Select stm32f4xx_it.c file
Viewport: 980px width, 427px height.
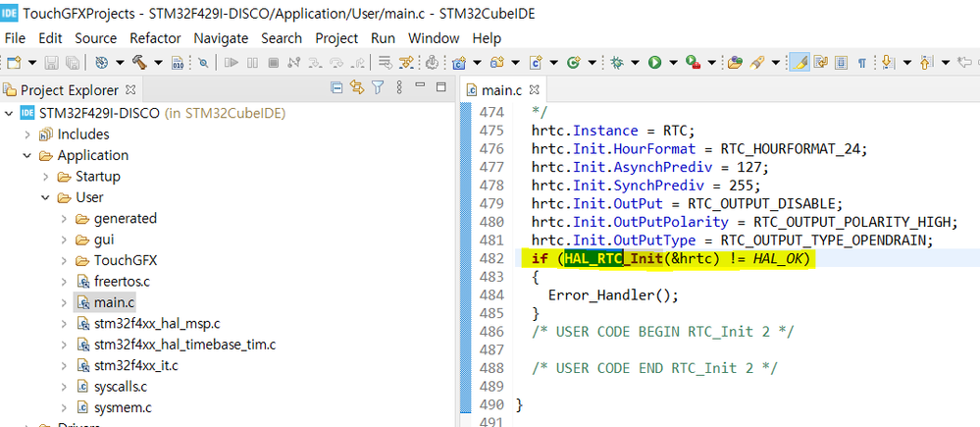[136, 365]
